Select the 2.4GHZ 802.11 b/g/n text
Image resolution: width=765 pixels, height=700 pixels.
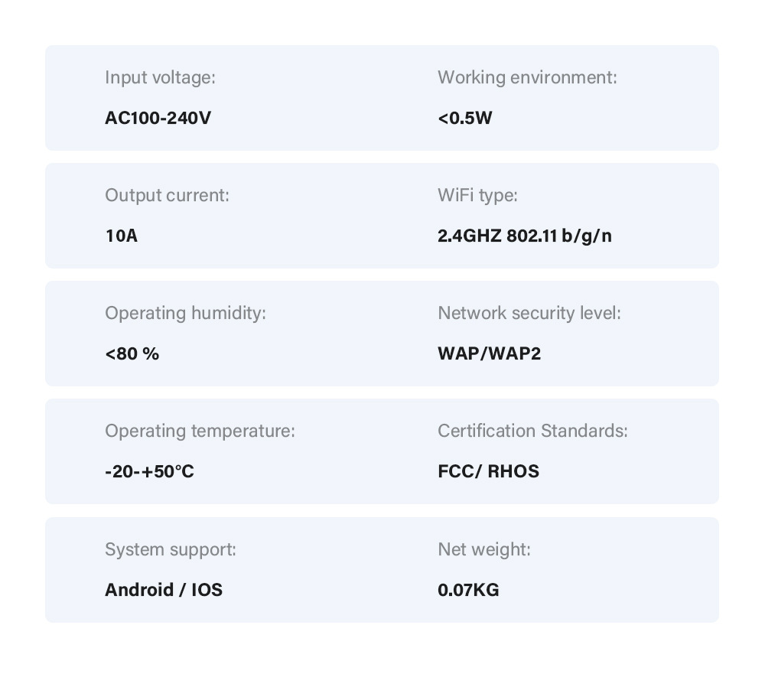[x=525, y=236]
